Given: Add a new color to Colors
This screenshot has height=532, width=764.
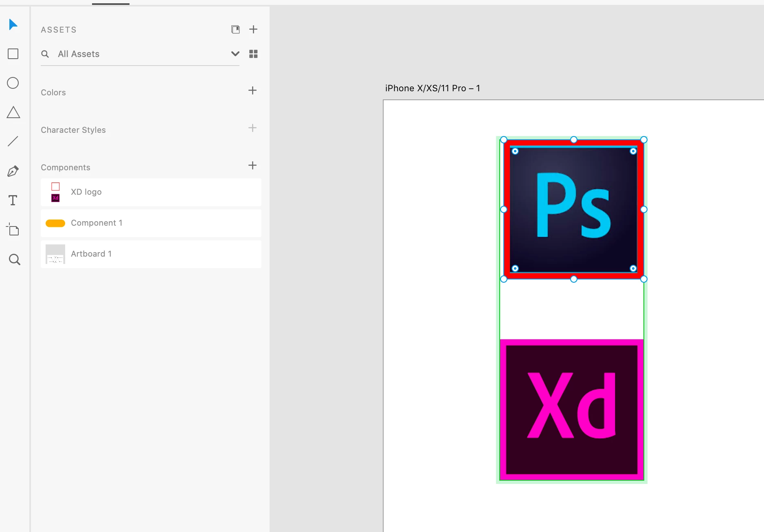Looking at the screenshot, I should [x=252, y=90].
